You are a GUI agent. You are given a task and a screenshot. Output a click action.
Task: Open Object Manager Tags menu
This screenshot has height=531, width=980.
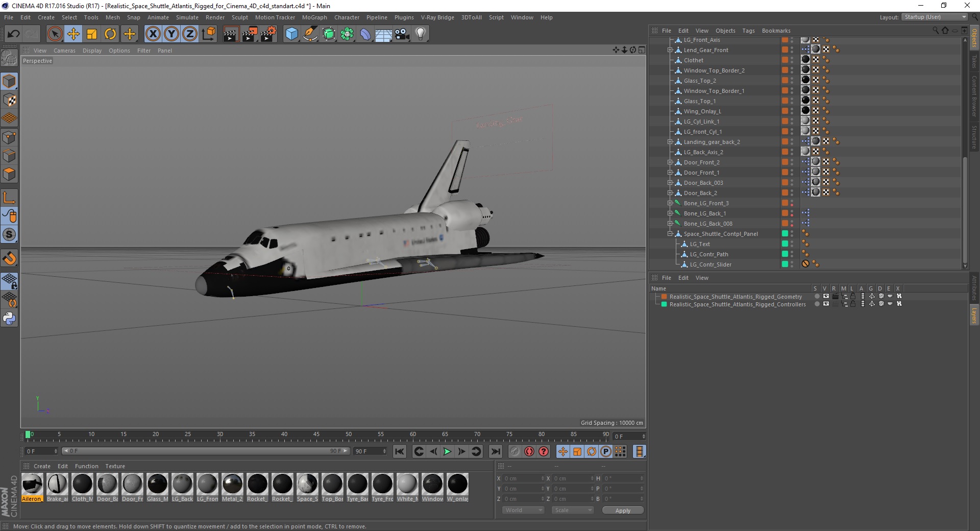click(x=748, y=31)
